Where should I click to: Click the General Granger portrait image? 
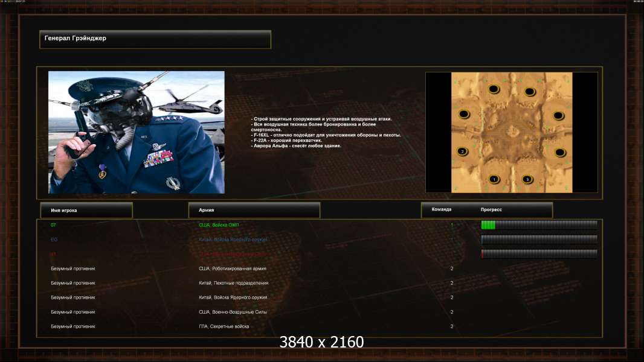click(137, 132)
